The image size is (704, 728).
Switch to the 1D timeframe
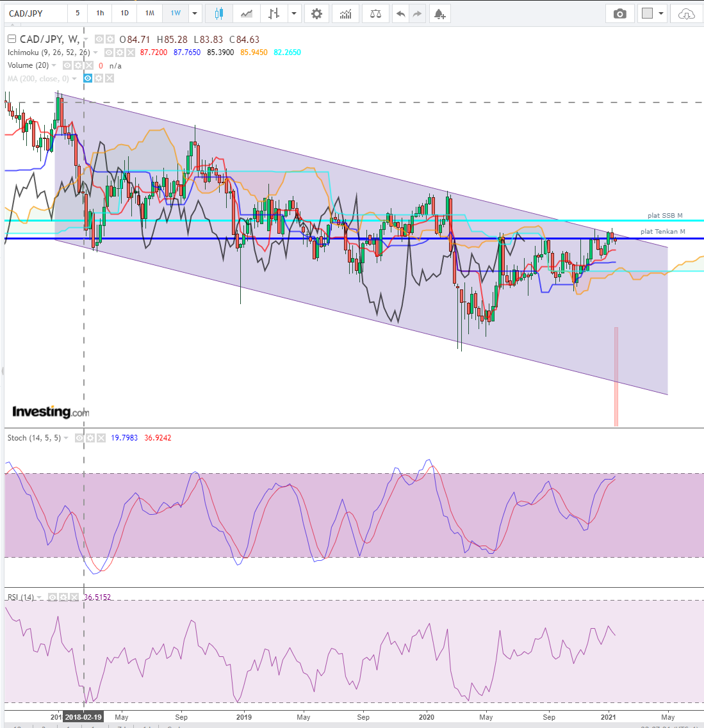point(124,13)
